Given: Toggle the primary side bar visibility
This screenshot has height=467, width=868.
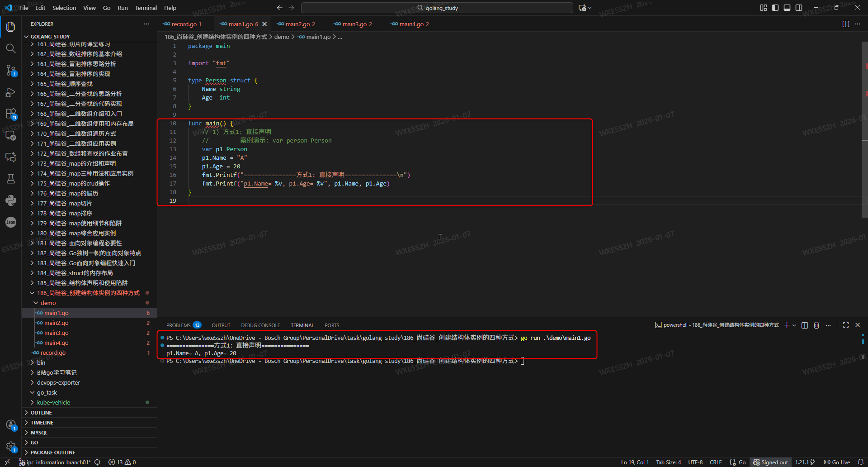Looking at the screenshot, I should 775,8.
